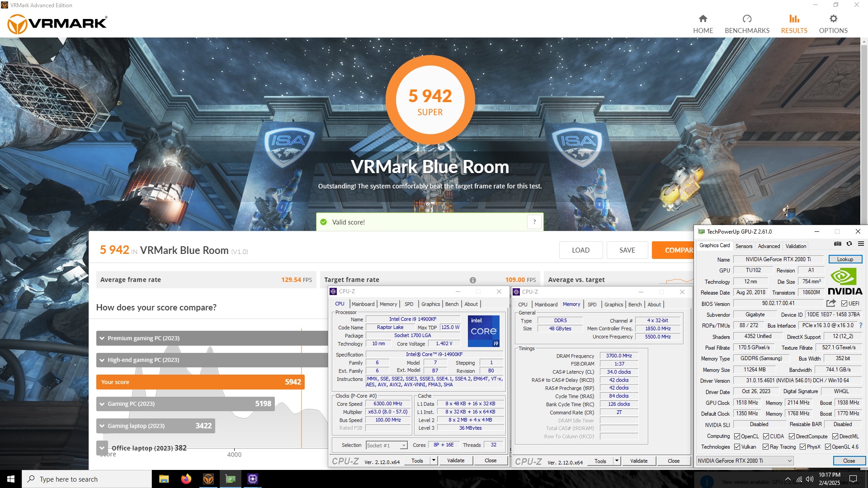This screenshot has height=488, width=868.
Task: Show hidden system tray icons
Action: pyautogui.click(x=788, y=479)
